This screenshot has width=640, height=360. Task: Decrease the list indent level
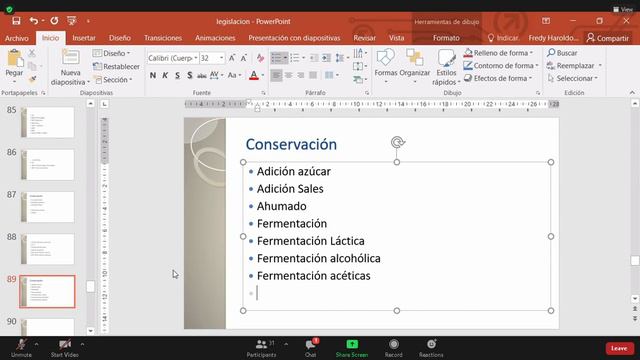click(x=313, y=58)
